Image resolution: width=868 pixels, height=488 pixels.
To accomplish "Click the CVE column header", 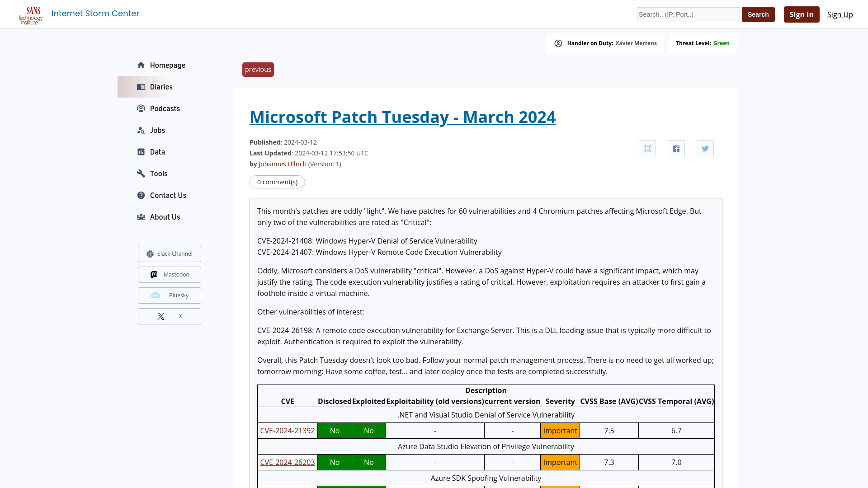I will pyautogui.click(x=288, y=401).
